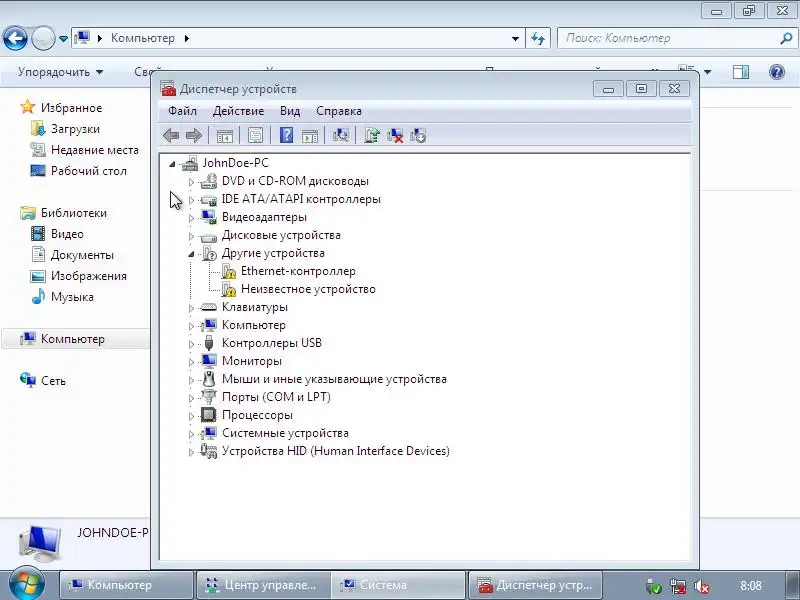
Task: Switch to Центр управле... taskbar button
Action: click(x=263, y=585)
